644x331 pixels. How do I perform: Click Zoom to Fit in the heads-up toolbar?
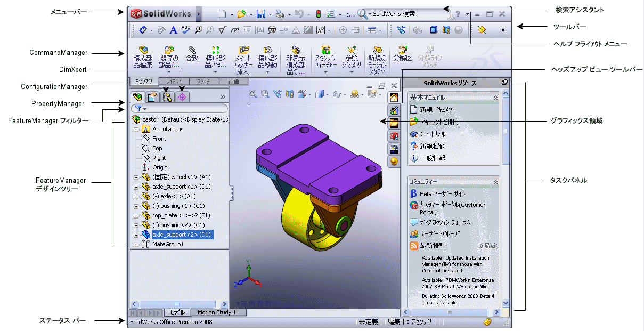click(254, 94)
